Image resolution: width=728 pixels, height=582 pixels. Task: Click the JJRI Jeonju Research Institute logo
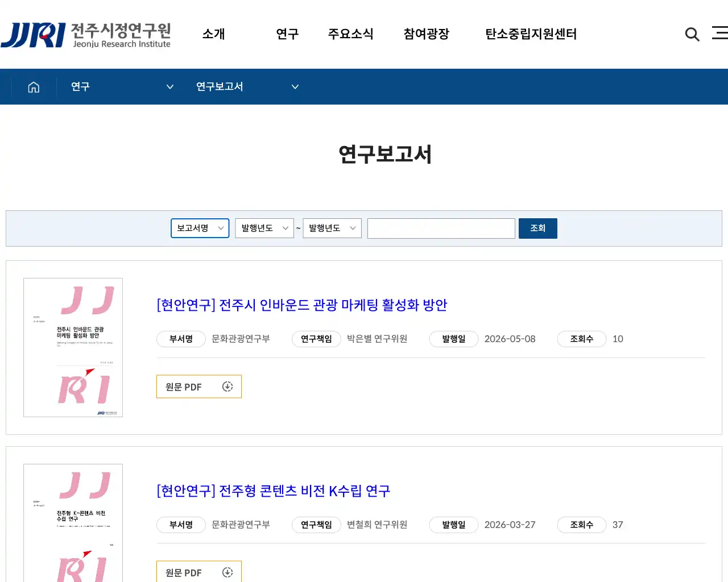click(86, 35)
